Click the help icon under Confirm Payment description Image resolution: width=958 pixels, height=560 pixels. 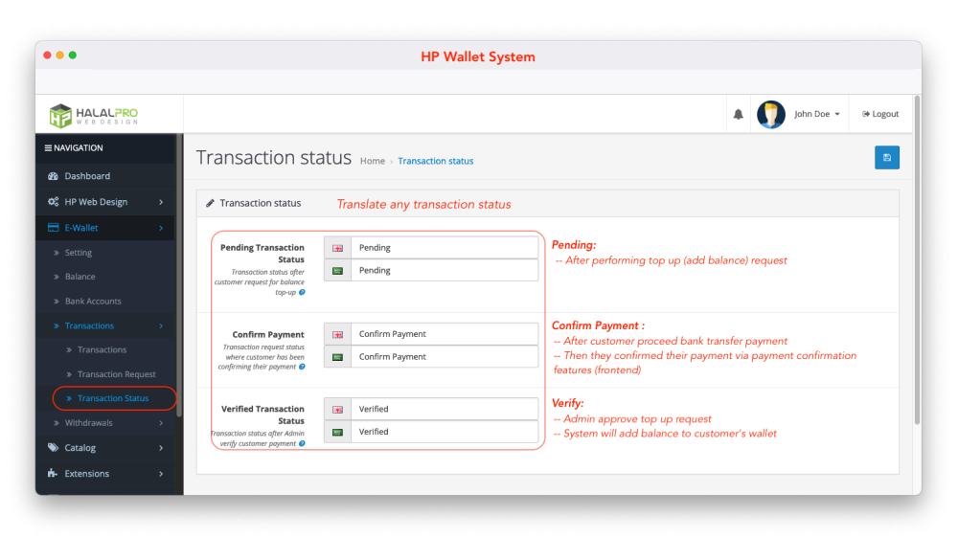point(302,367)
